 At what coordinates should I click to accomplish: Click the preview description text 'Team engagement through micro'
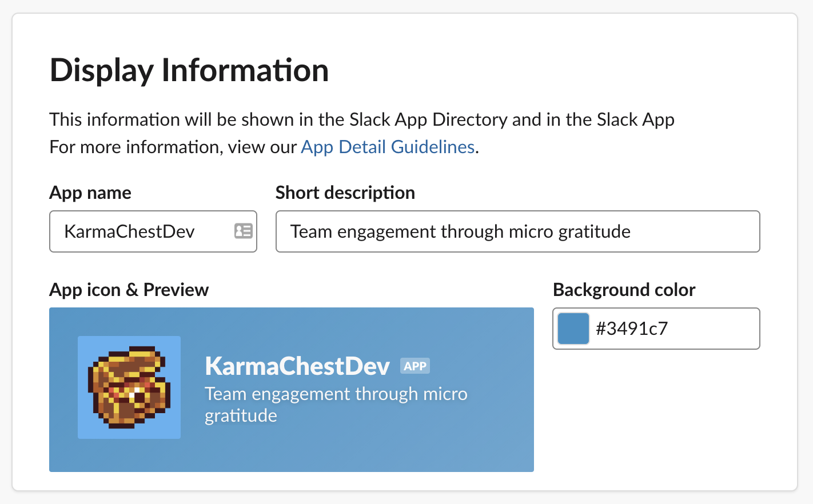pyautogui.click(x=336, y=394)
